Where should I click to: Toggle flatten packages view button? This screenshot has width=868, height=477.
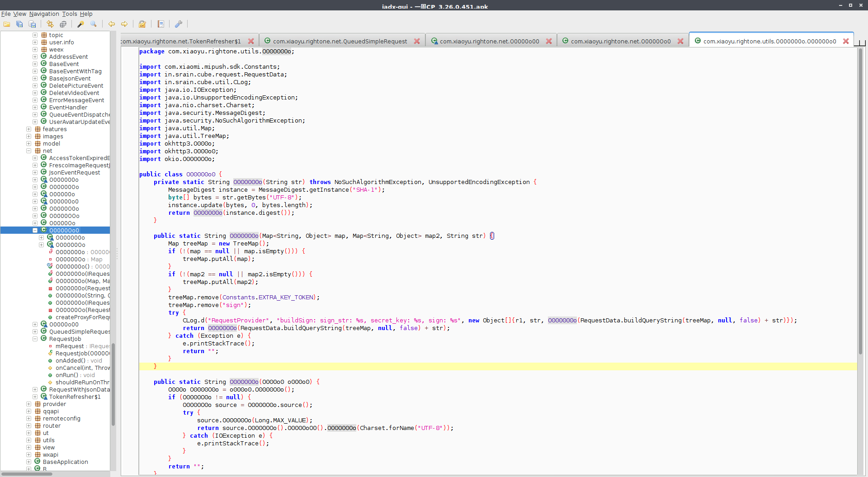63,24
